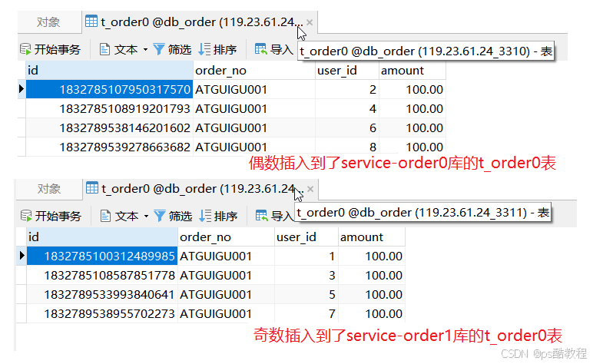593x364 pixels.
Task: Select cell 1832785108587851778
Action: (102, 276)
